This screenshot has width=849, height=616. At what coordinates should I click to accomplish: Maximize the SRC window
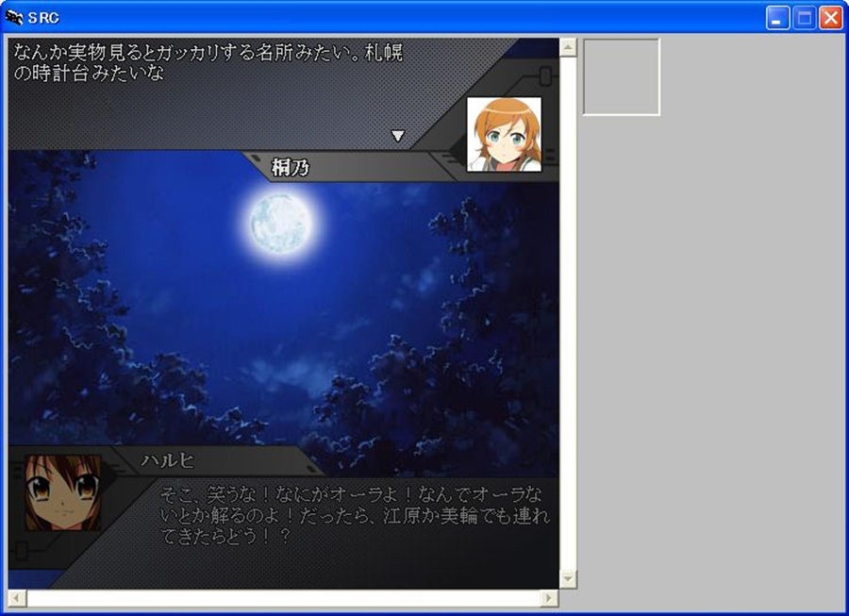[804, 18]
